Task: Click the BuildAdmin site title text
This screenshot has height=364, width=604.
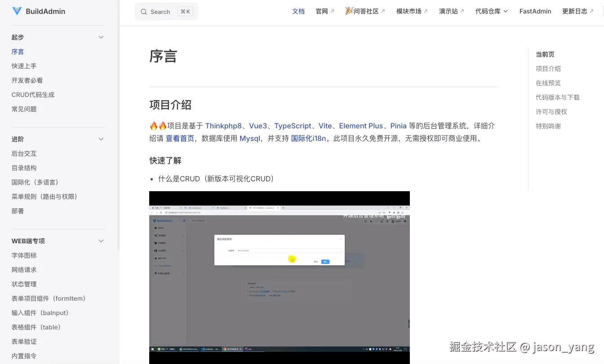Action: [x=45, y=11]
